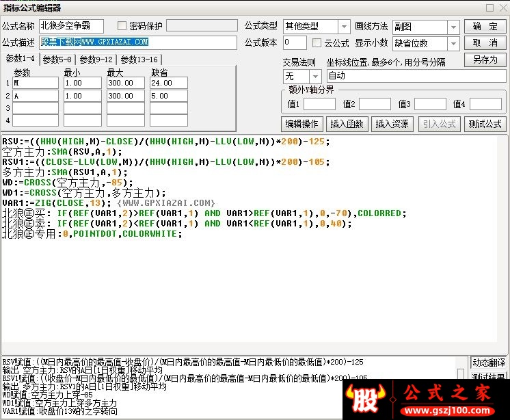
Task: Click the 插入函数 button
Action: click(347, 124)
